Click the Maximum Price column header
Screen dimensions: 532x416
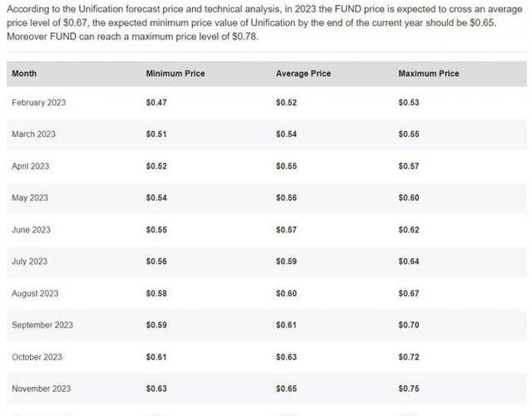[428, 74]
